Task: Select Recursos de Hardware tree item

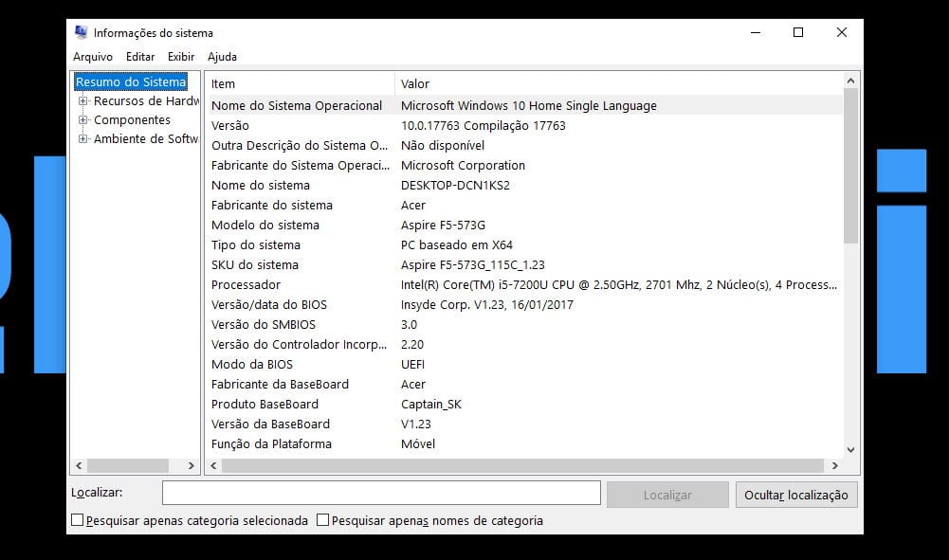Action: [146, 101]
